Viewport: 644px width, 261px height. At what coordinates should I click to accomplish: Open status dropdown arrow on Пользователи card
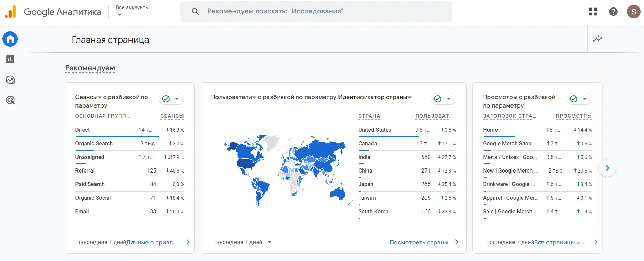tap(449, 99)
